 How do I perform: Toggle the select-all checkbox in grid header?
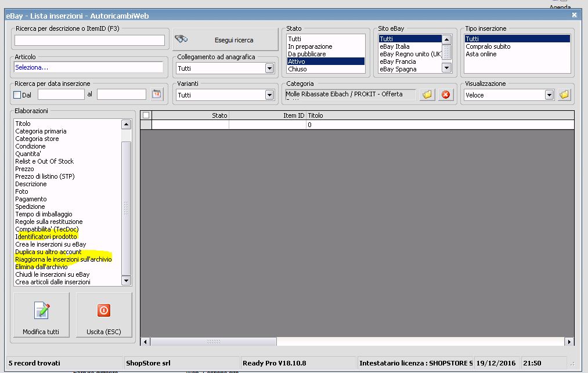pos(146,115)
